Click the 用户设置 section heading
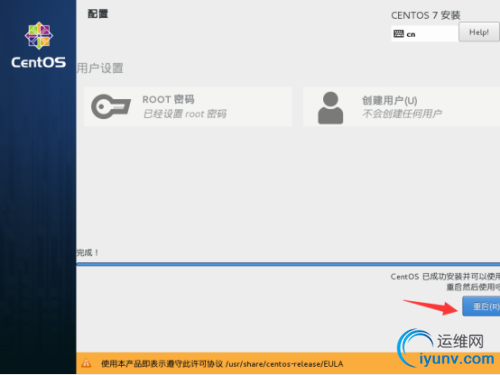 tap(100, 68)
